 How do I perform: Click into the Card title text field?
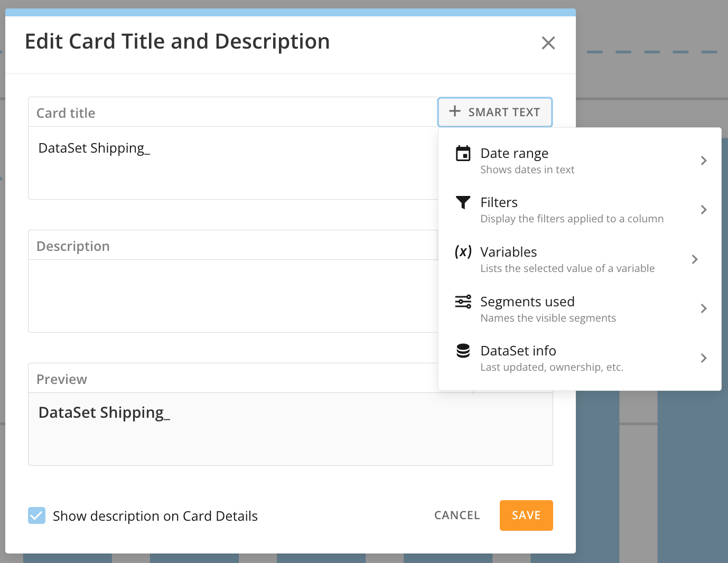click(232, 163)
